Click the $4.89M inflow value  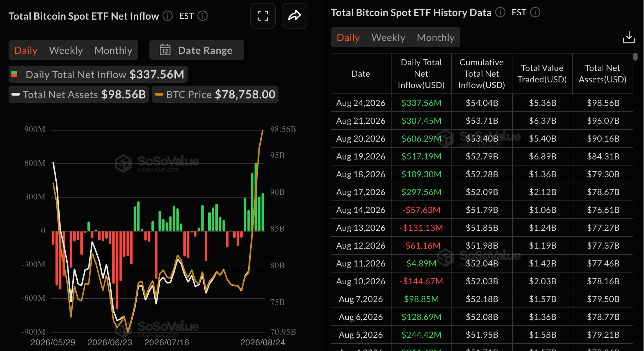tap(421, 264)
